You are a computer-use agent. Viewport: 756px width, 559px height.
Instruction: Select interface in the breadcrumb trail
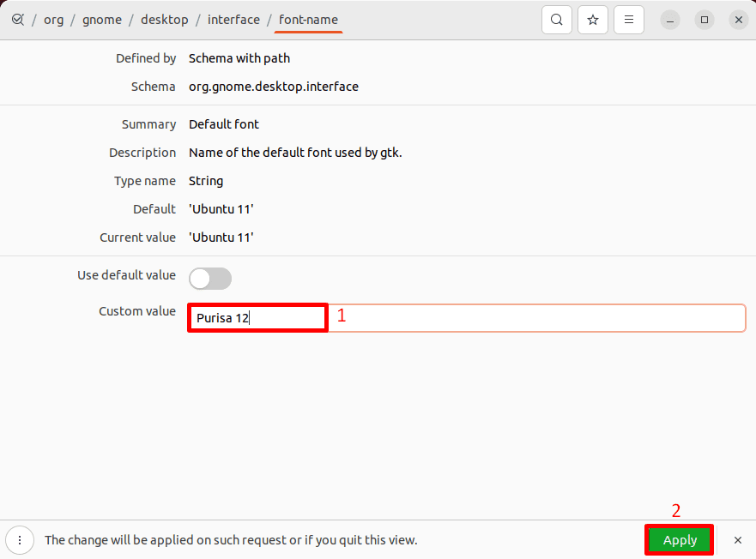tap(233, 19)
